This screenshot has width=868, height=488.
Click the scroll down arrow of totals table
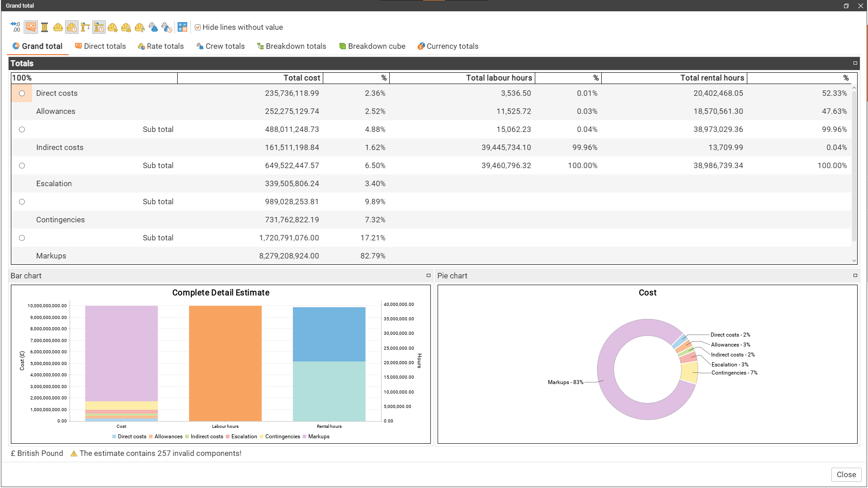pos(854,261)
